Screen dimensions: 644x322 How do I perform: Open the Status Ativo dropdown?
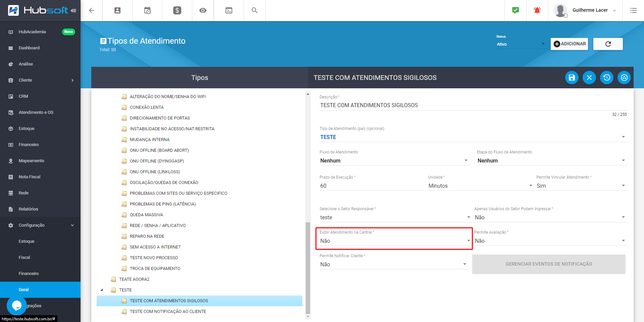[x=521, y=44]
